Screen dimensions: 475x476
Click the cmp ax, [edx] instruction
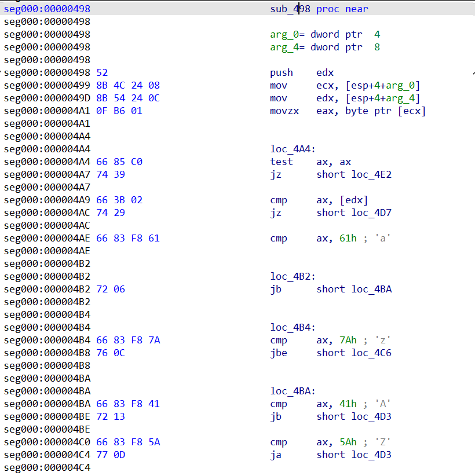pyautogui.click(x=319, y=200)
